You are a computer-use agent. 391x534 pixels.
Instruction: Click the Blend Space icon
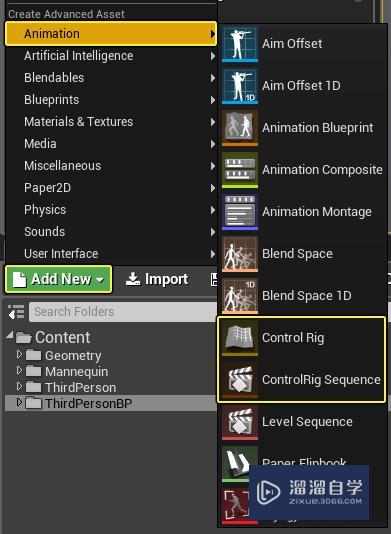(240, 254)
